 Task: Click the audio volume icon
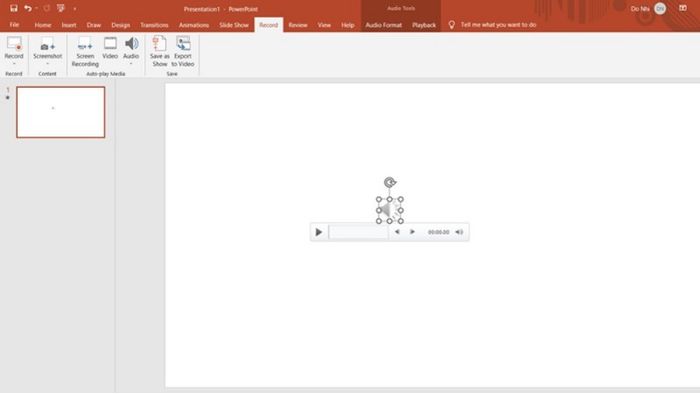point(459,232)
